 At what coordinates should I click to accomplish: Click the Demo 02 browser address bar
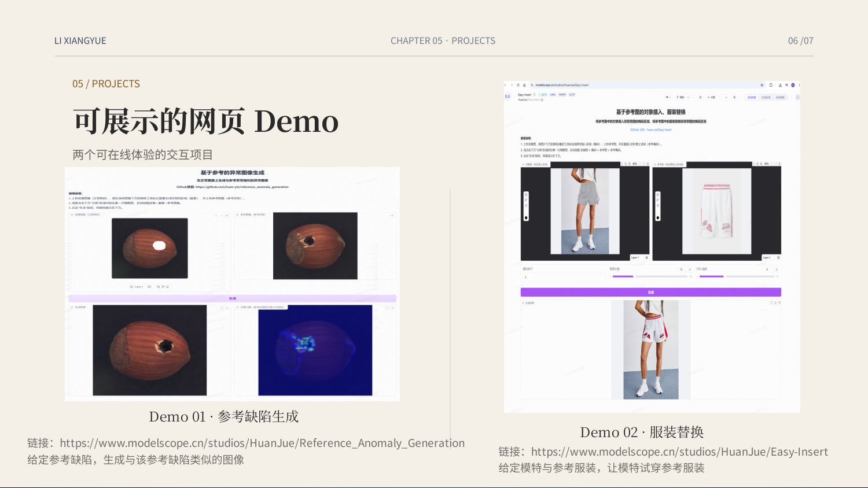point(647,85)
